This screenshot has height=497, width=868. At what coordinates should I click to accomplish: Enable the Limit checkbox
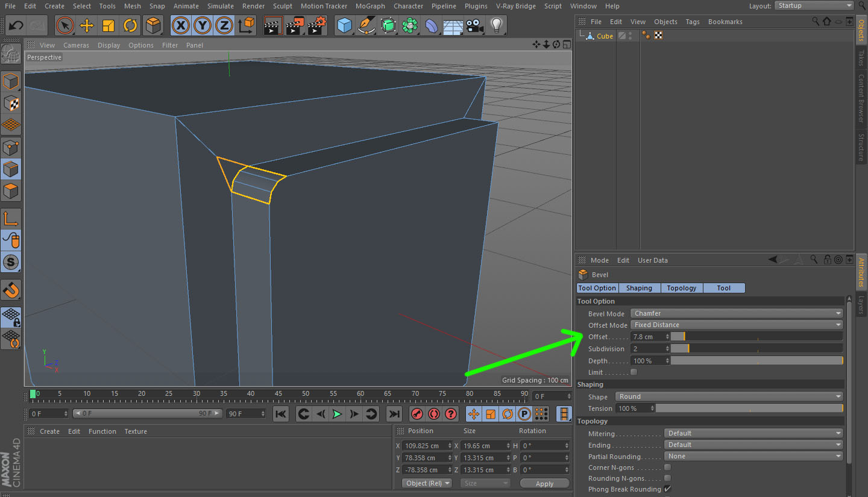pyautogui.click(x=634, y=372)
